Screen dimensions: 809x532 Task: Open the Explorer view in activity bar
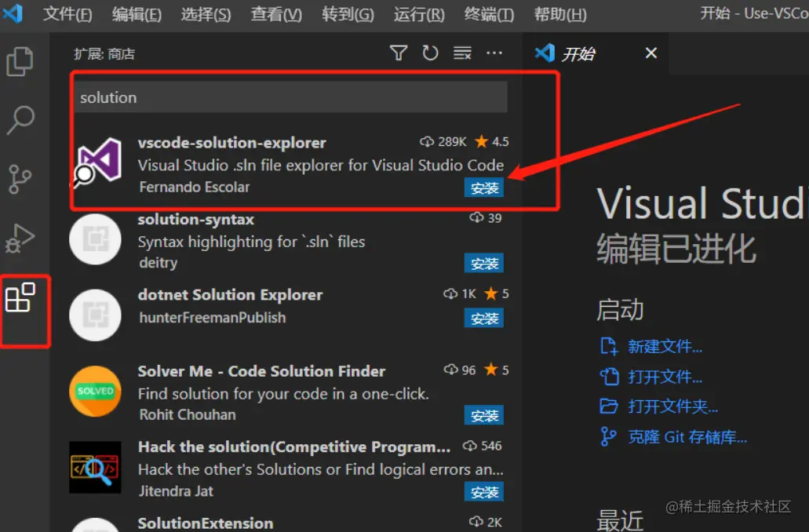point(20,61)
